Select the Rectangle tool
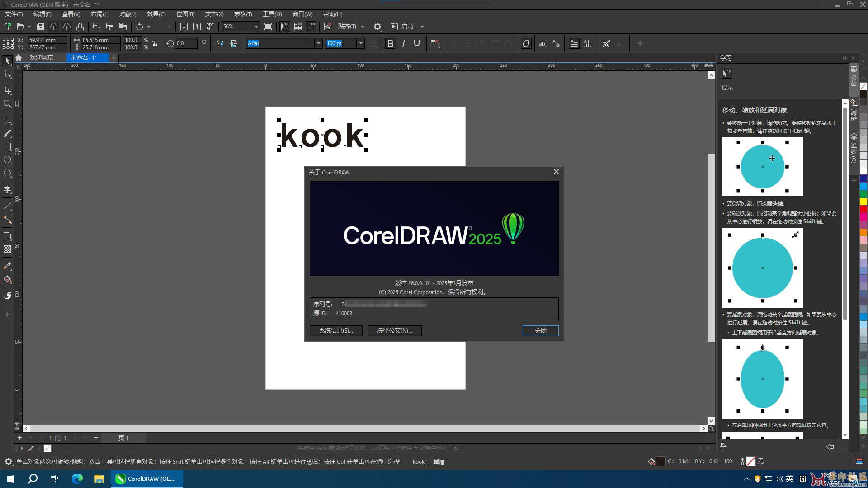The height and width of the screenshot is (488, 868). point(7,147)
